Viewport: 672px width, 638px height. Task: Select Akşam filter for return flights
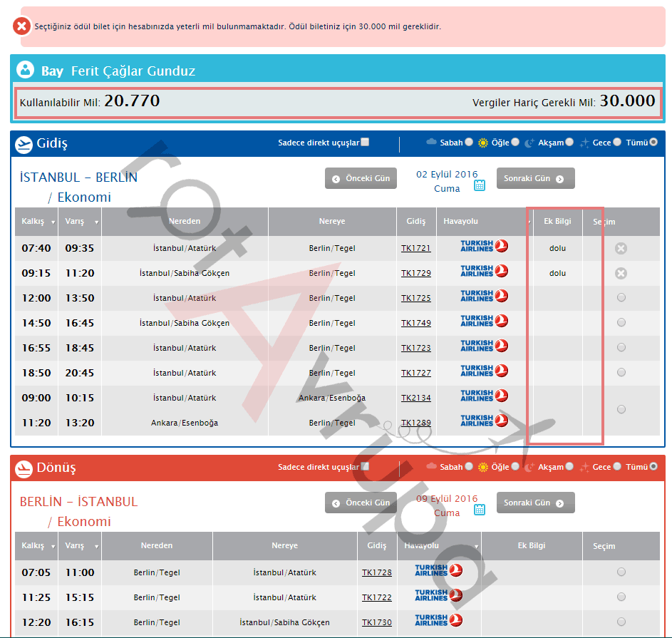pyautogui.click(x=569, y=467)
